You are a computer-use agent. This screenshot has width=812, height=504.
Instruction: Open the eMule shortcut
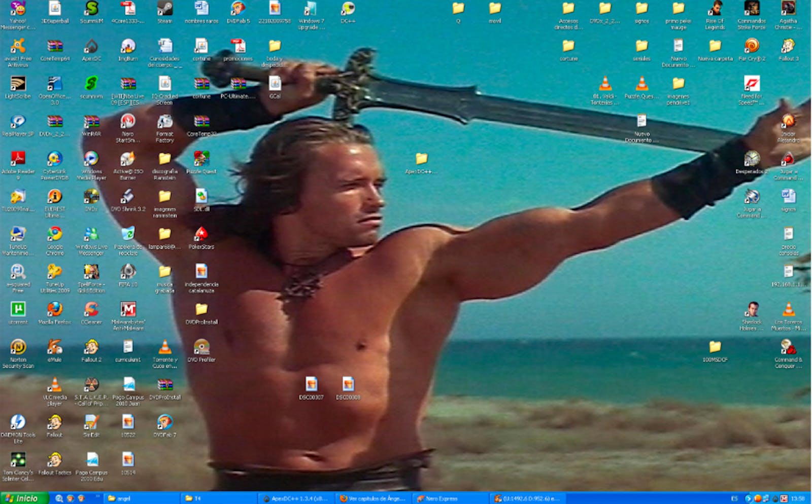point(55,347)
